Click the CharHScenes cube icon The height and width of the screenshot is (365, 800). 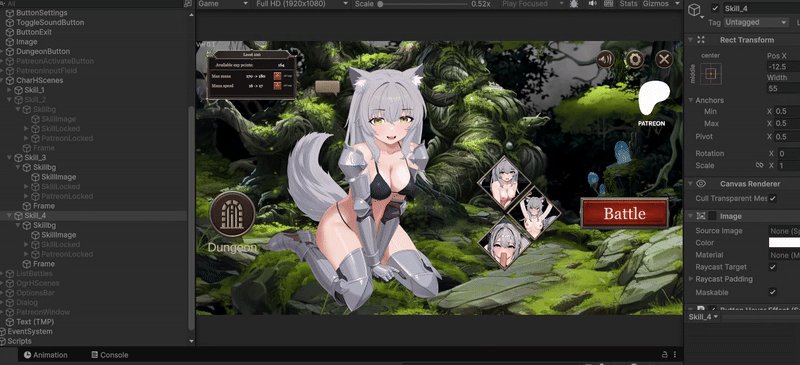point(10,81)
